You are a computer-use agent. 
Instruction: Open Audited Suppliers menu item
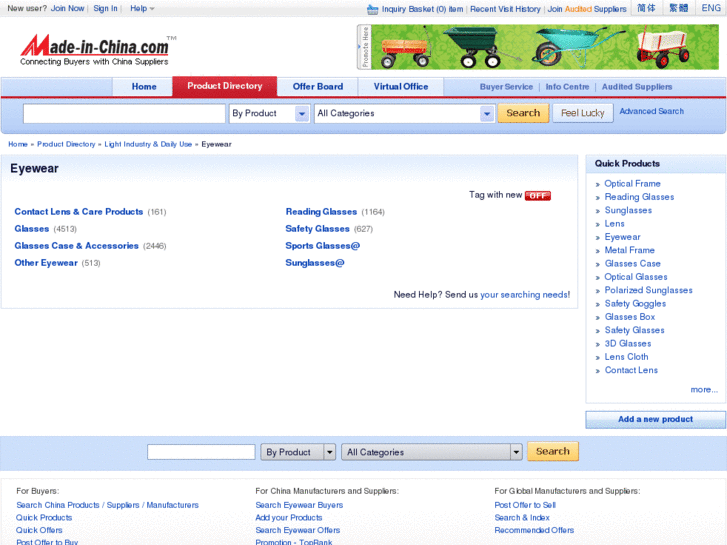(x=637, y=87)
